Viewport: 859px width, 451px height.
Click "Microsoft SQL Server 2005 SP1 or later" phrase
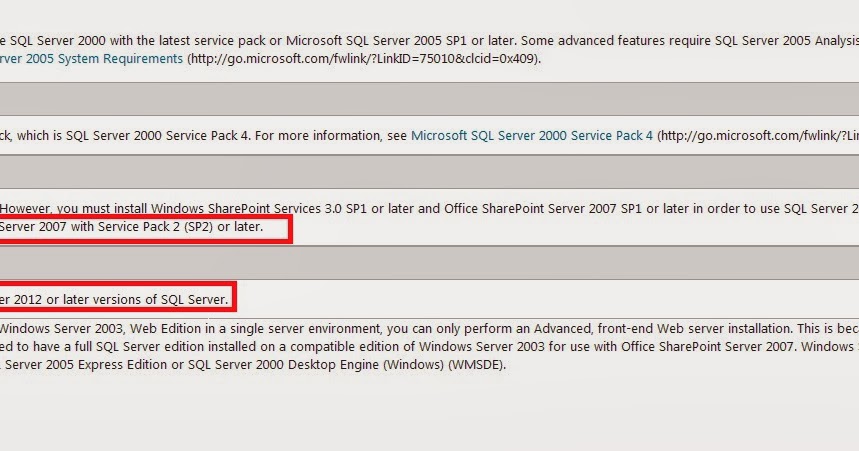point(402,41)
